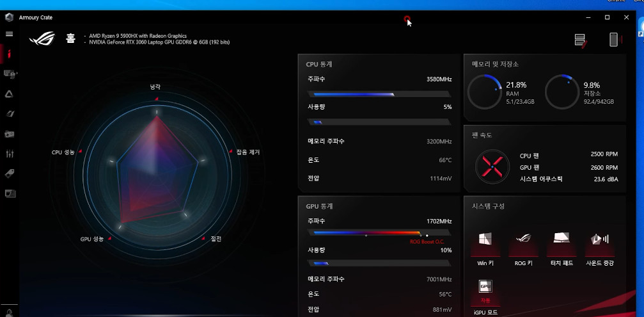This screenshot has width=644, height=317.
Task: Click the GPU 통계 panel title
Action: (x=319, y=206)
